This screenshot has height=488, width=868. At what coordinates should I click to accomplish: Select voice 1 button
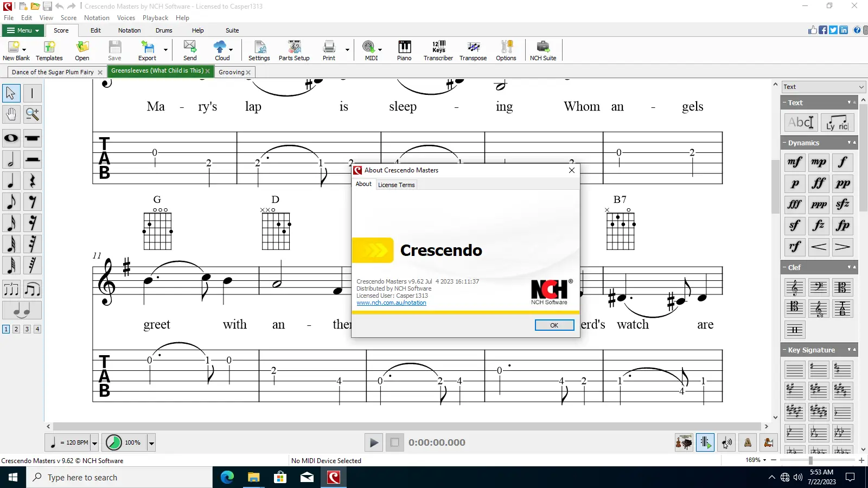6,329
